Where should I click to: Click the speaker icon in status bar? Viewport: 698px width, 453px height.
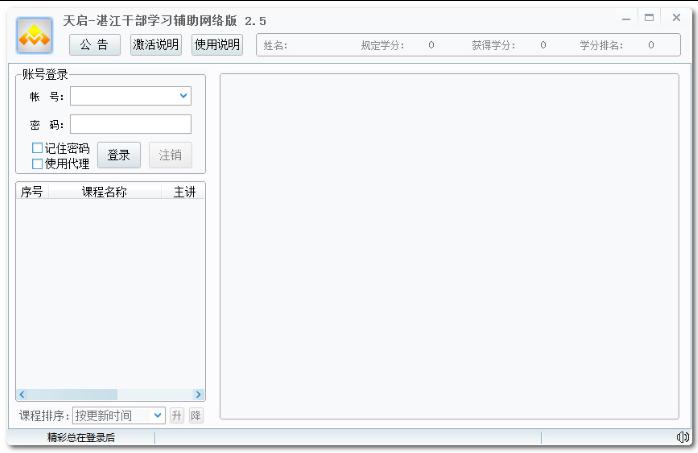(x=683, y=438)
